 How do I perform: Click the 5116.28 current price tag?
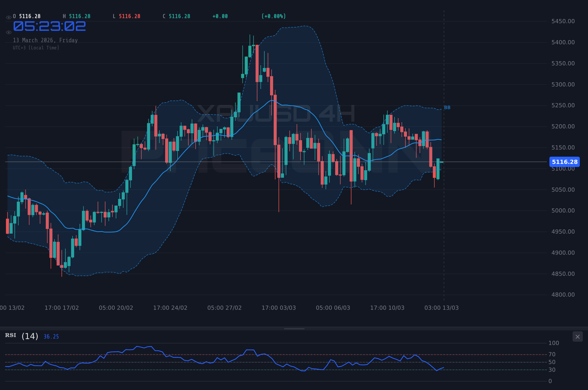tap(565, 162)
